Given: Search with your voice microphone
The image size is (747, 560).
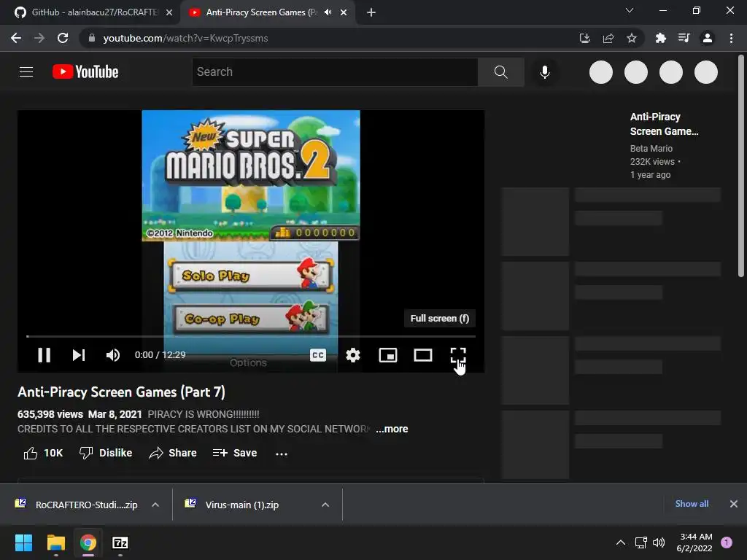Looking at the screenshot, I should coord(544,72).
